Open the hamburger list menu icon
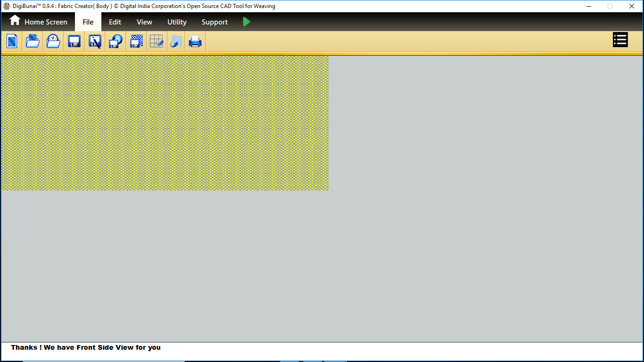644x362 pixels. pyautogui.click(x=620, y=40)
